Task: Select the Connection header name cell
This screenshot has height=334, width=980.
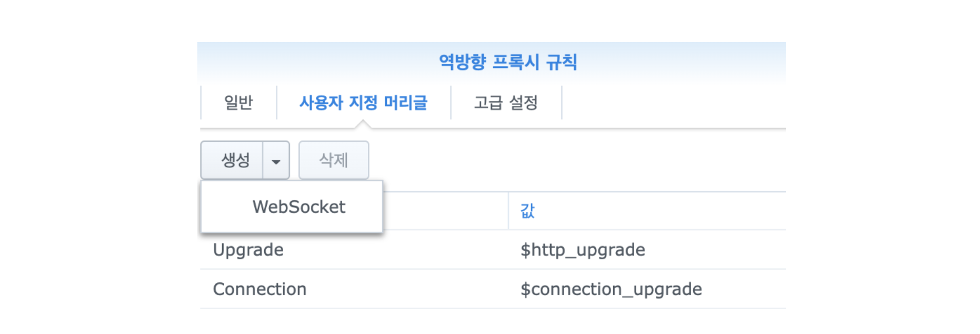Action: tap(259, 289)
